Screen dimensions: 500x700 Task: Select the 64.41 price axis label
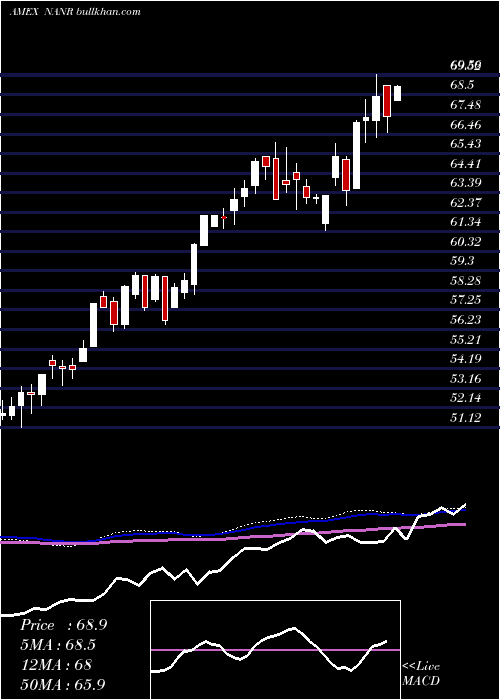tap(466, 163)
